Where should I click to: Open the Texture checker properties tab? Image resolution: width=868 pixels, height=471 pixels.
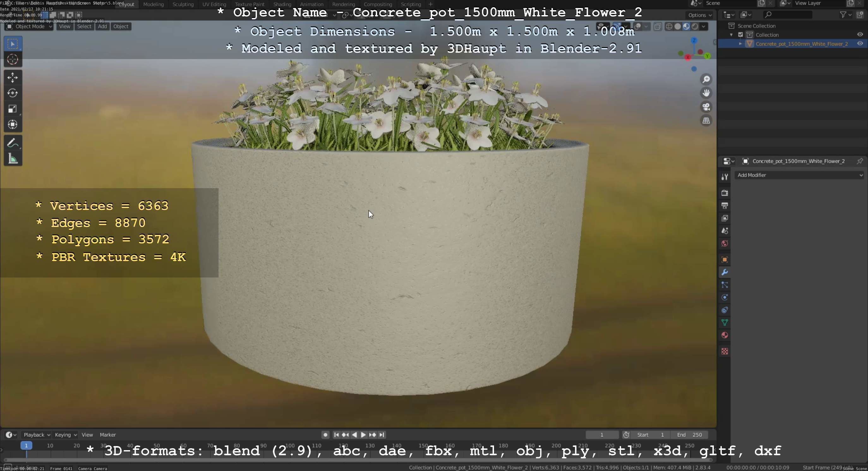[725, 351]
